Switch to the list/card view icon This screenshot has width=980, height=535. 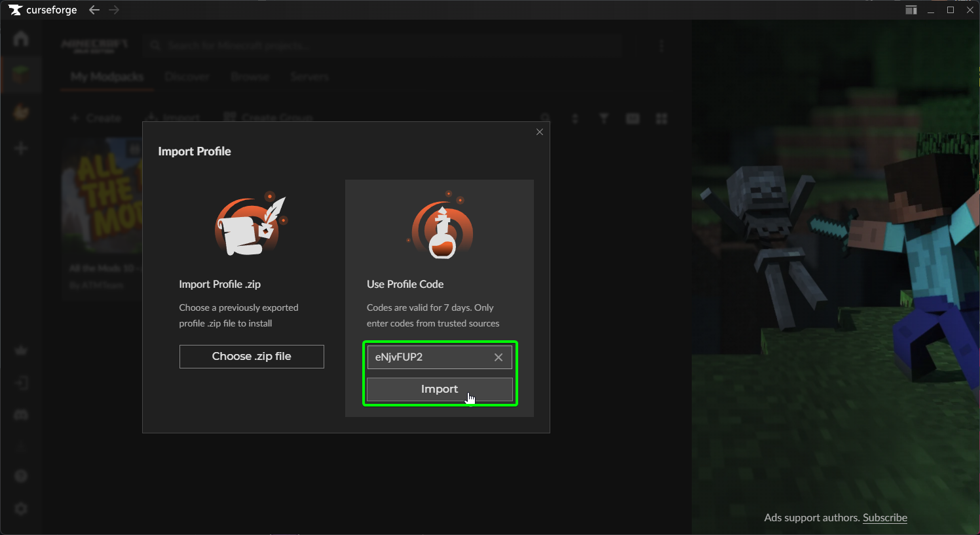pyautogui.click(x=633, y=119)
